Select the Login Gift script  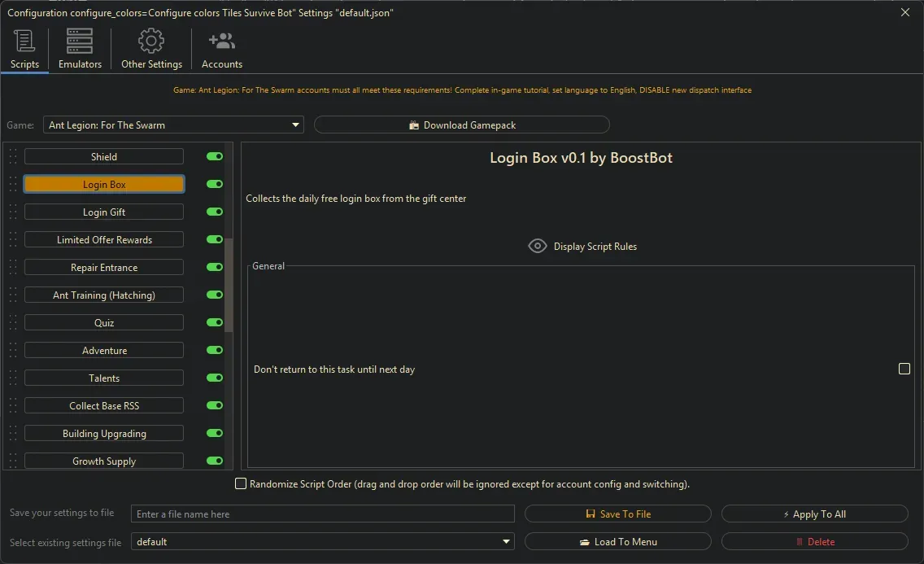104,212
